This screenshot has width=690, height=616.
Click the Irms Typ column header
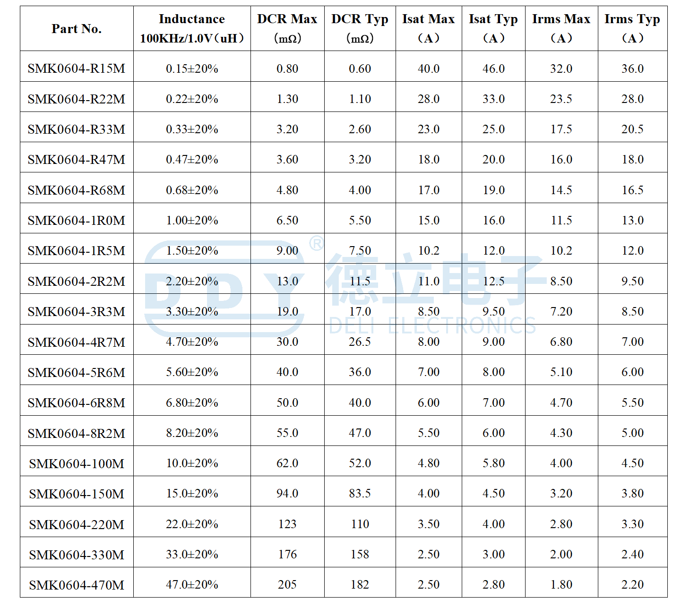click(632, 28)
